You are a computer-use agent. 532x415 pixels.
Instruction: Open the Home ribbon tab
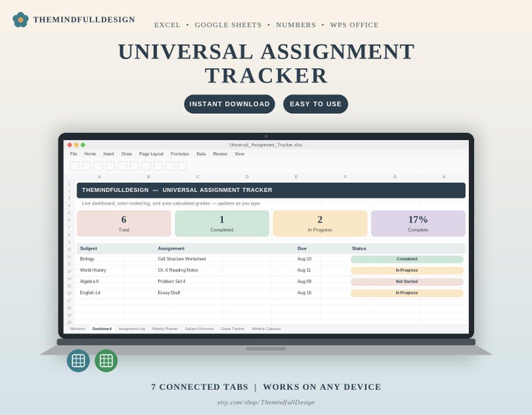[x=90, y=154]
